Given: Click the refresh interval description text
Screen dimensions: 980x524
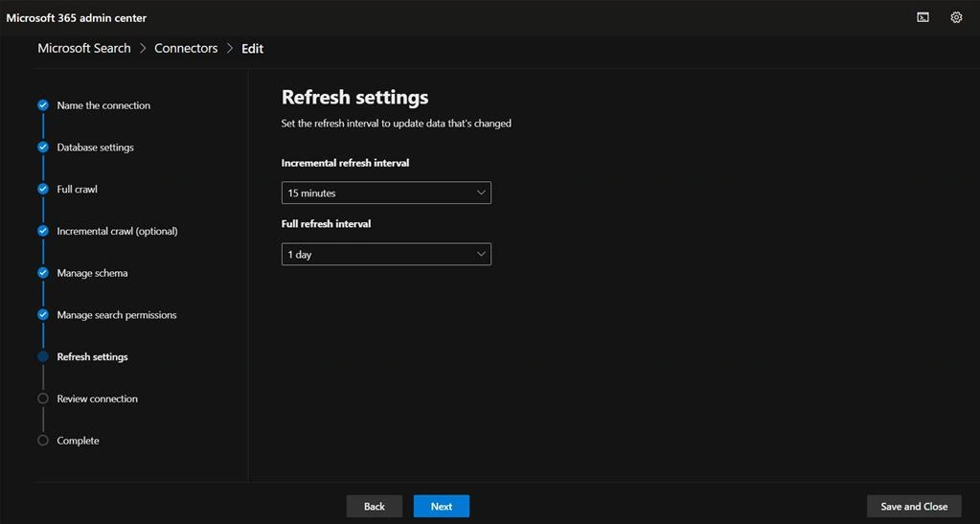Looking at the screenshot, I should click(x=397, y=124).
